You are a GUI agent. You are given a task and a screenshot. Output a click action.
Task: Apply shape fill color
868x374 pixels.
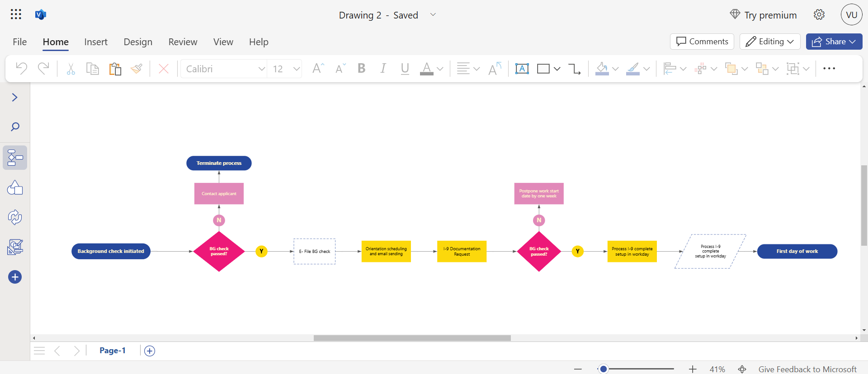(602, 69)
